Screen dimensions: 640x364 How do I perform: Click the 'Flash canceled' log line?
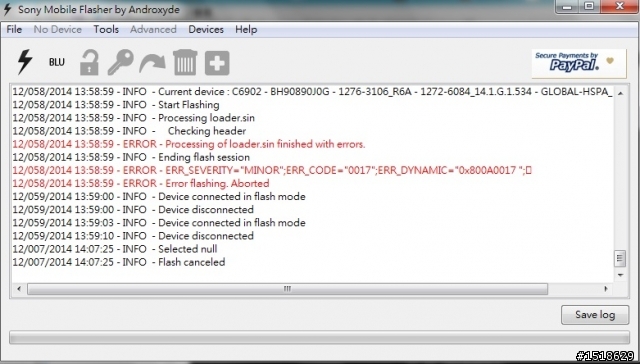point(119,262)
